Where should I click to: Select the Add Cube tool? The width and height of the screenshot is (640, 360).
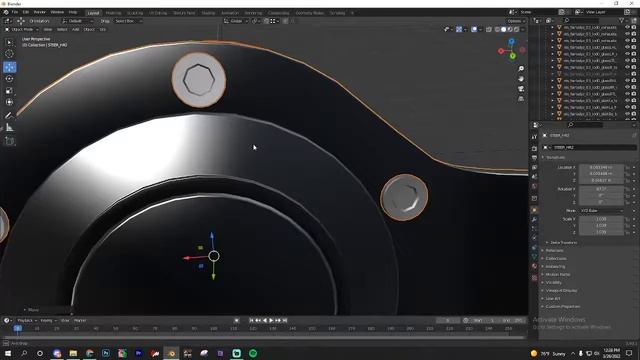coord(9,141)
